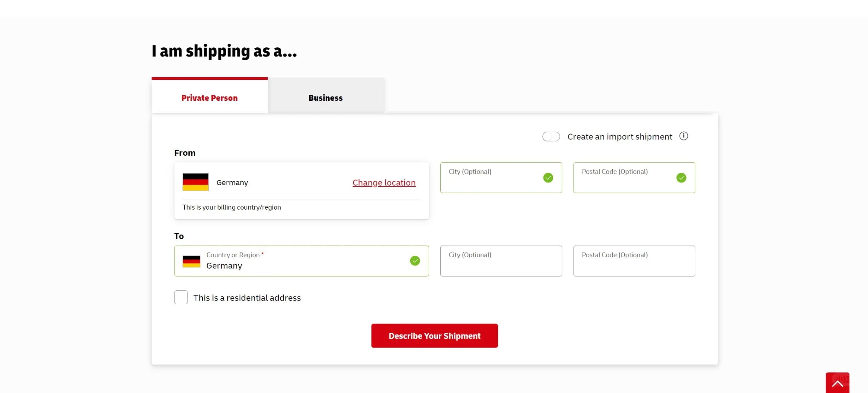Switch to the Business tab
This screenshot has height=393, width=868.
click(x=325, y=98)
